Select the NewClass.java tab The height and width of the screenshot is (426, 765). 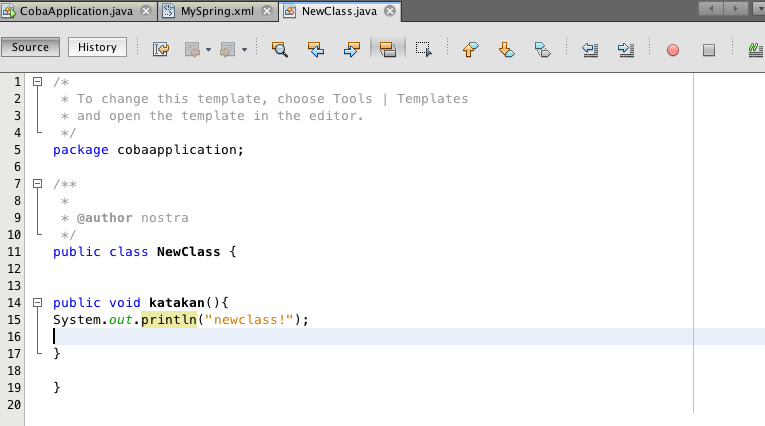pyautogui.click(x=339, y=11)
